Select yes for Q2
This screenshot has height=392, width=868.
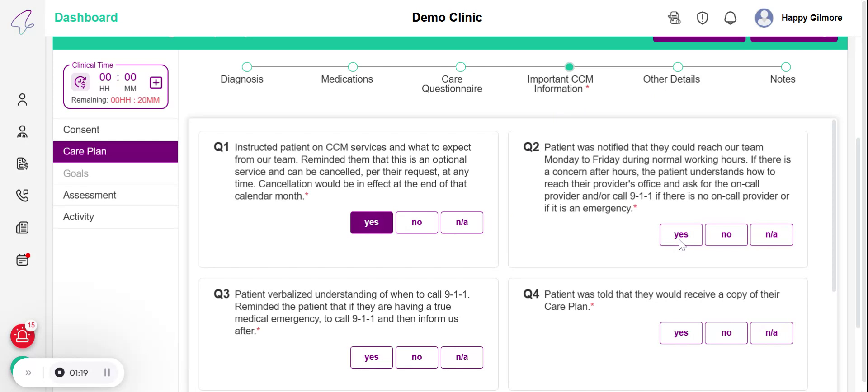click(681, 235)
